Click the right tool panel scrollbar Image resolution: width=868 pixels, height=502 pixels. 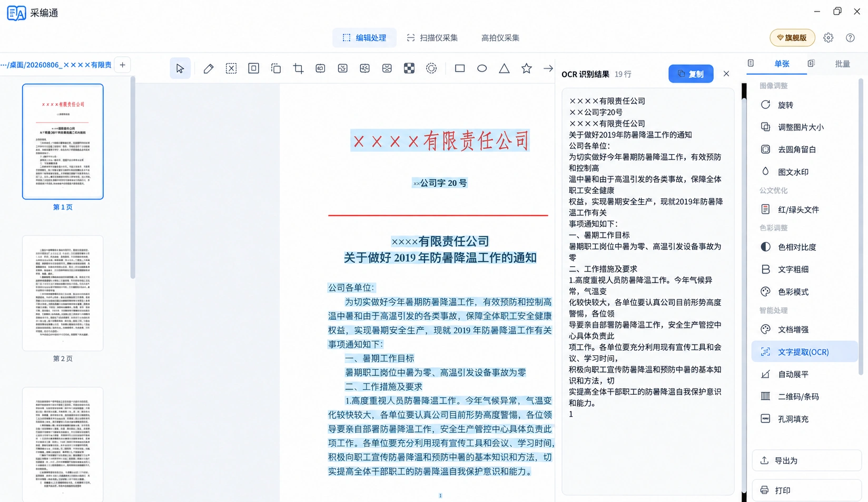(x=861, y=226)
